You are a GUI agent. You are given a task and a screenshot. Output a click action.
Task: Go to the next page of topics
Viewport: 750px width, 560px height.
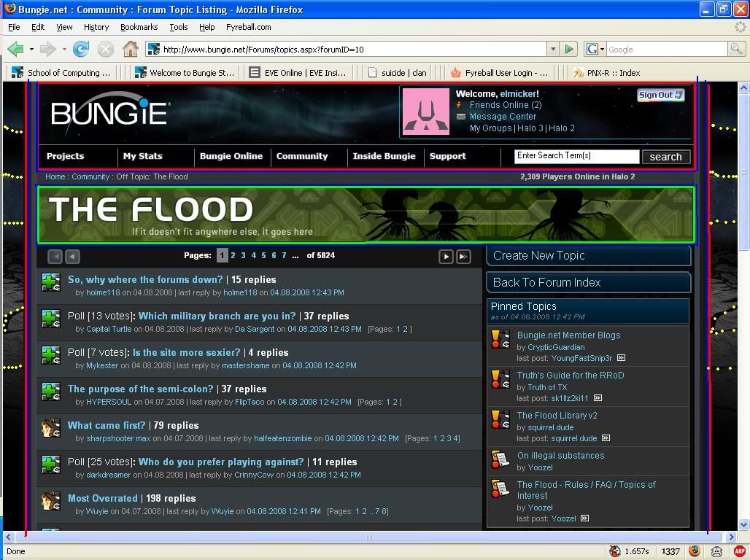coord(446,256)
